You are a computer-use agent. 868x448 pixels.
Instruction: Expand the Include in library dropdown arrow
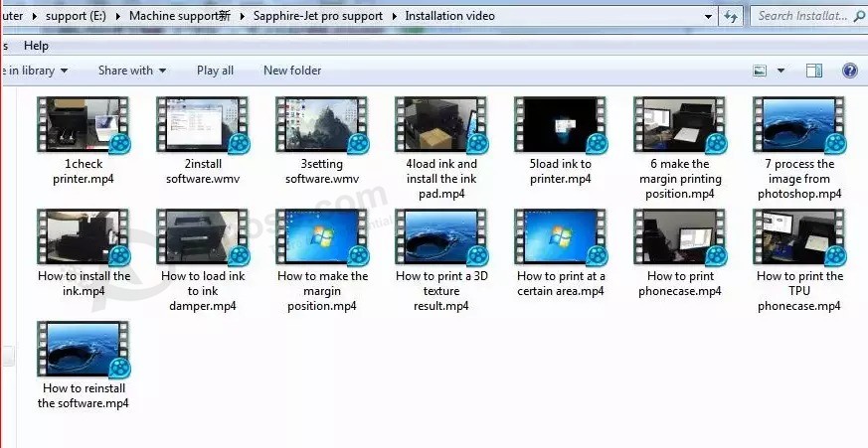[64, 71]
